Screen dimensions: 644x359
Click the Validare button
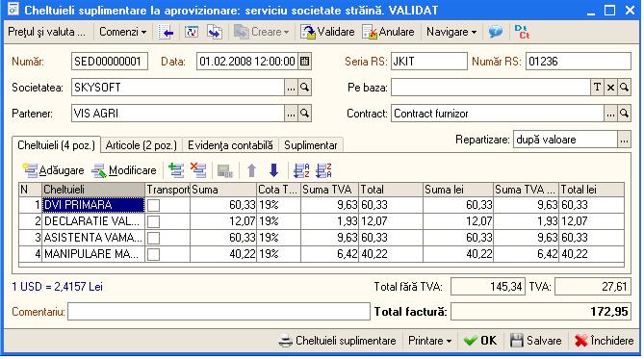click(x=327, y=32)
